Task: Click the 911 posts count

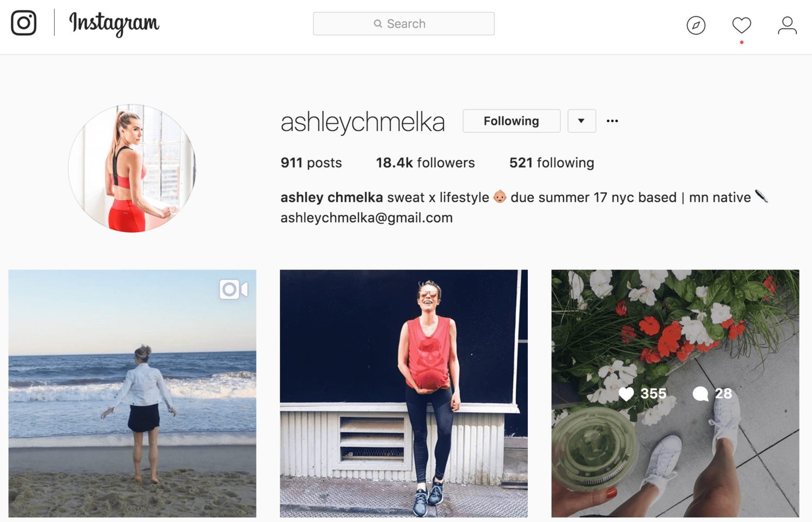Action: tap(311, 163)
